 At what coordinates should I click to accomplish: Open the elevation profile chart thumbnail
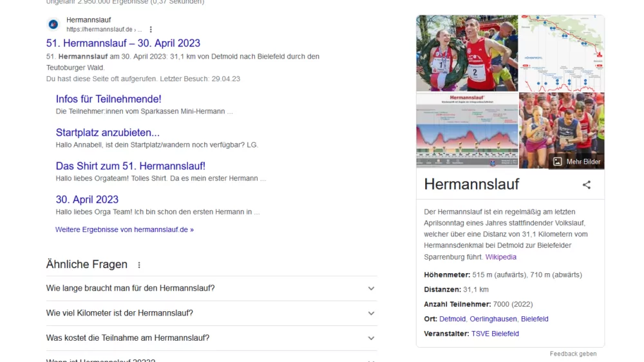pos(467,130)
